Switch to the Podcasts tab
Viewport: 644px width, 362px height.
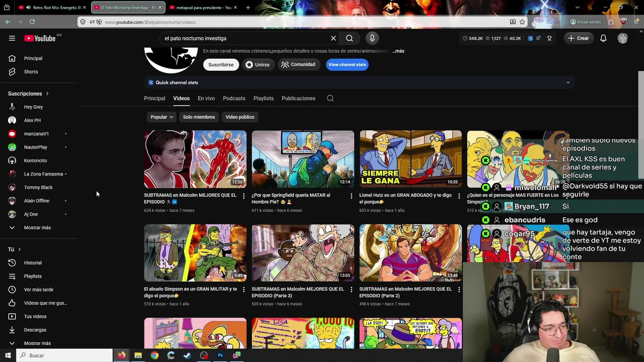pos(234,98)
